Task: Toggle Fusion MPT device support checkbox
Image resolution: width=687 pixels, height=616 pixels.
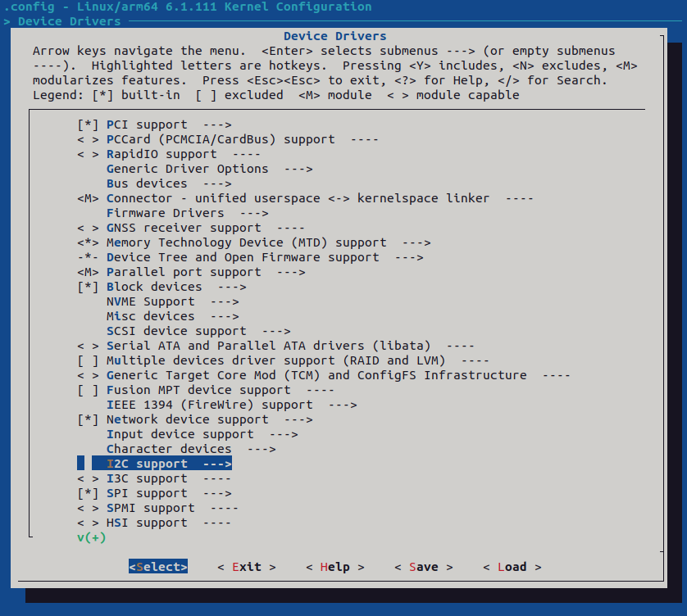Action: tap(88, 390)
